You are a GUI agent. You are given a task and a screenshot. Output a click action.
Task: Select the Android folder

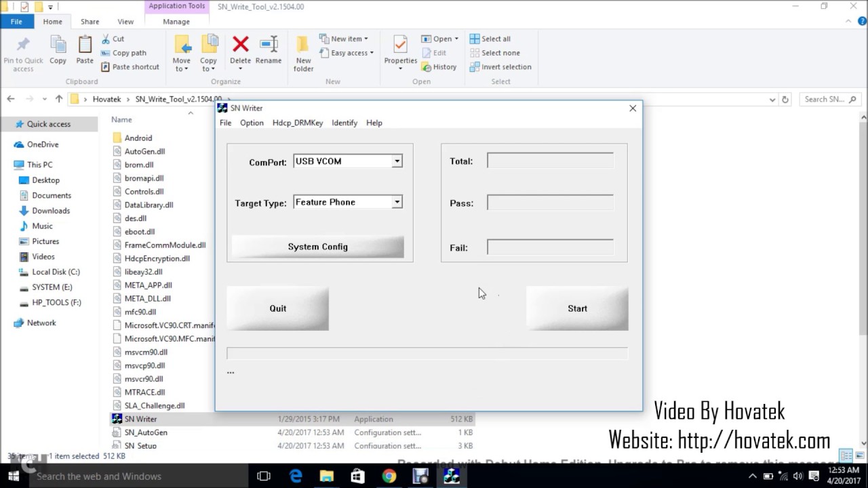click(x=138, y=138)
